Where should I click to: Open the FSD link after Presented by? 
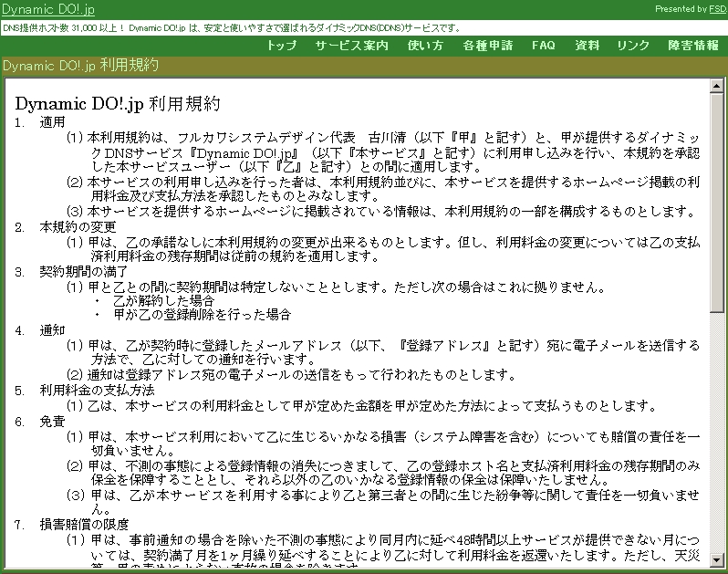718,9
